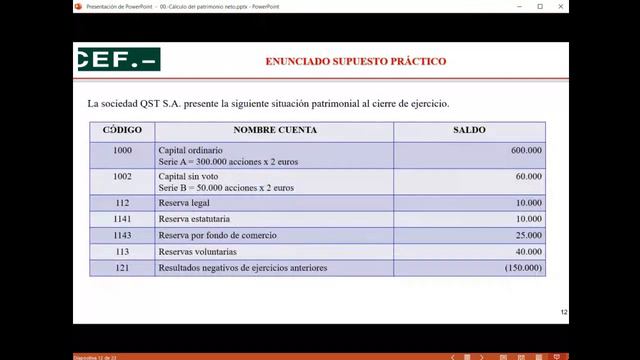Screen dimensions: 640x360
Task: Click the 'Reservas voluntarias' account name
Action: 198,252
